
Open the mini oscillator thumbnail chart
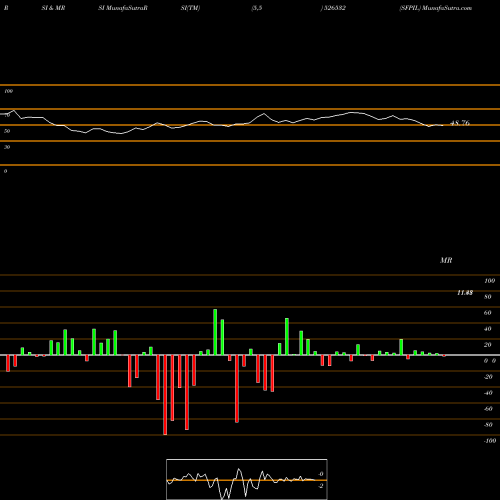tap(247, 479)
